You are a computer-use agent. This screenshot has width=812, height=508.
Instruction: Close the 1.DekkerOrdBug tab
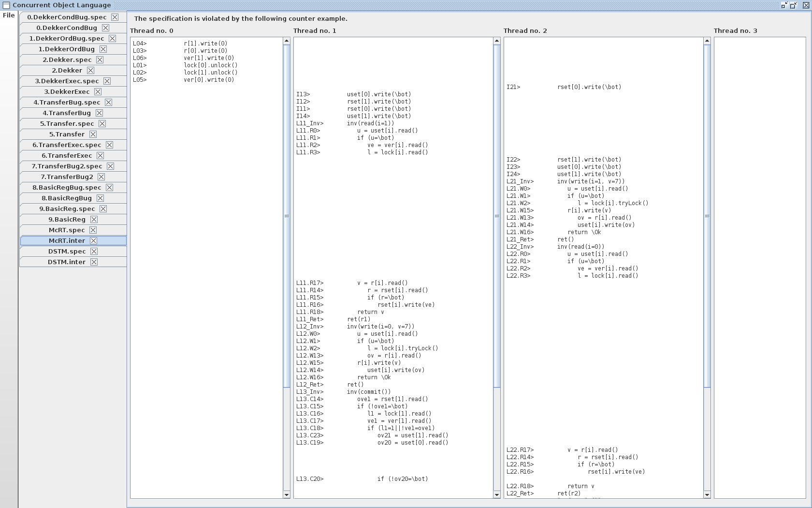(x=103, y=49)
